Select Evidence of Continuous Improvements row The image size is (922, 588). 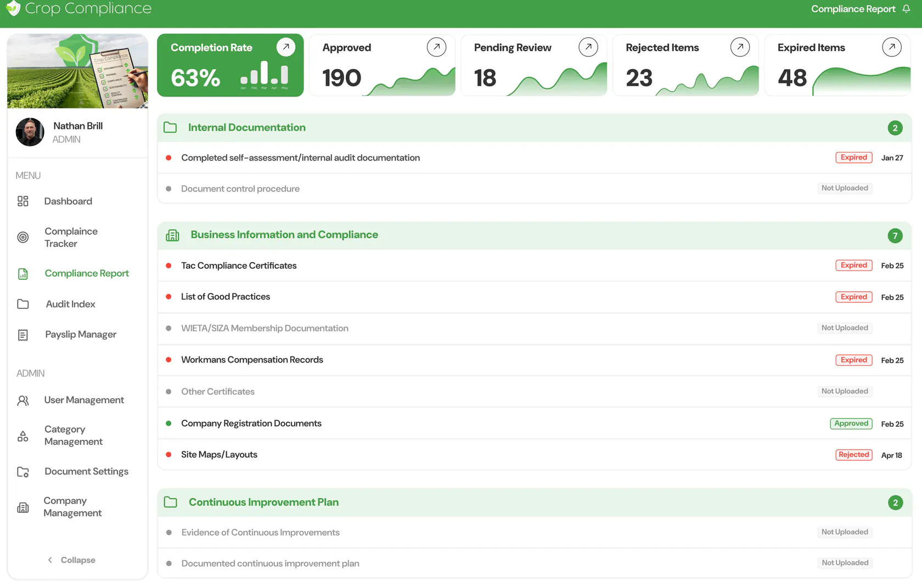click(x=535, y=533)
